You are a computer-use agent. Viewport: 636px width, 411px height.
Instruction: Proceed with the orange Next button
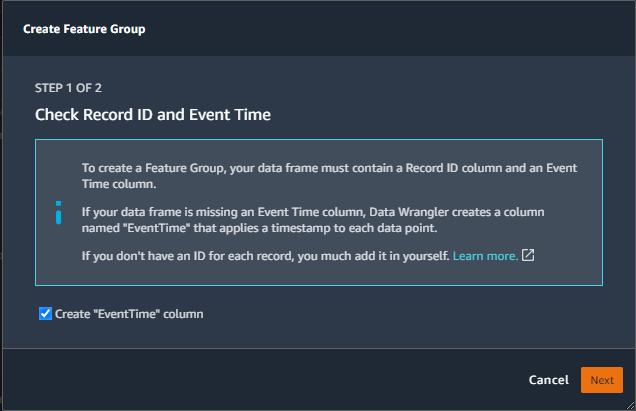click(602, 380)
